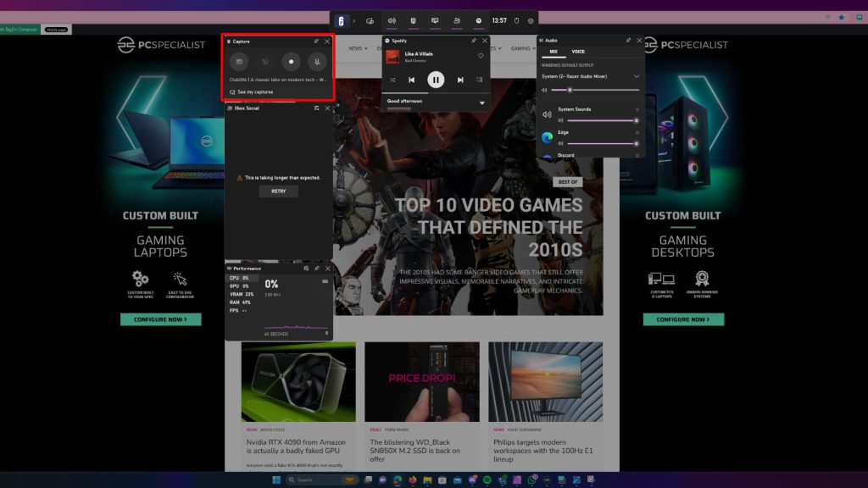Open the NEWS dropdown on the webpage

click(x=361, y=47)
